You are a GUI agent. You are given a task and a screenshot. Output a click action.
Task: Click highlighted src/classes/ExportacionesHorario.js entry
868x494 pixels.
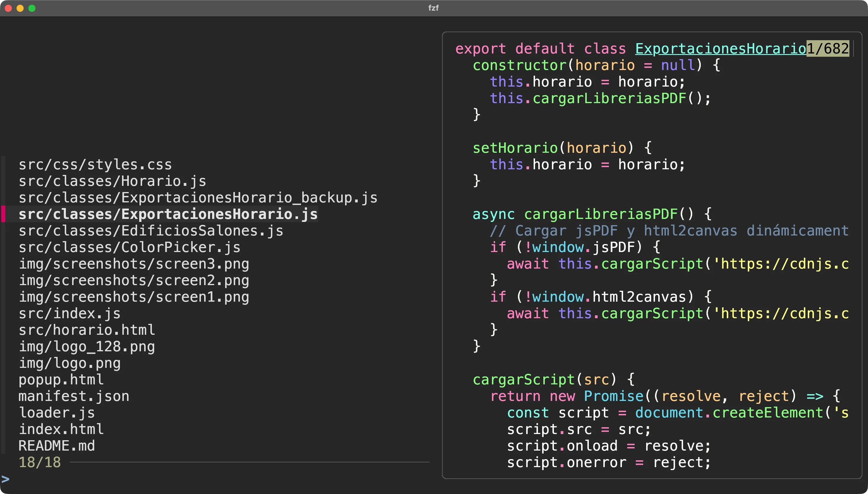click(x=168, y=214)
